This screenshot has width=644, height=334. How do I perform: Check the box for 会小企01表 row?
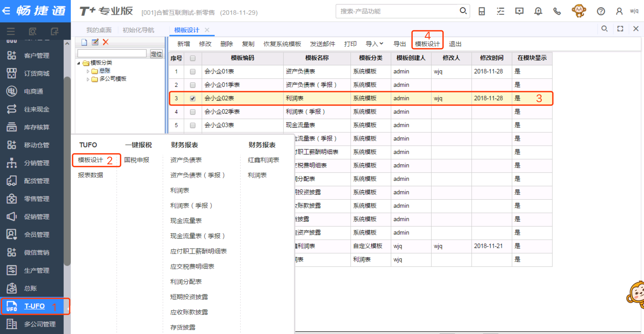tap(192, 72)
